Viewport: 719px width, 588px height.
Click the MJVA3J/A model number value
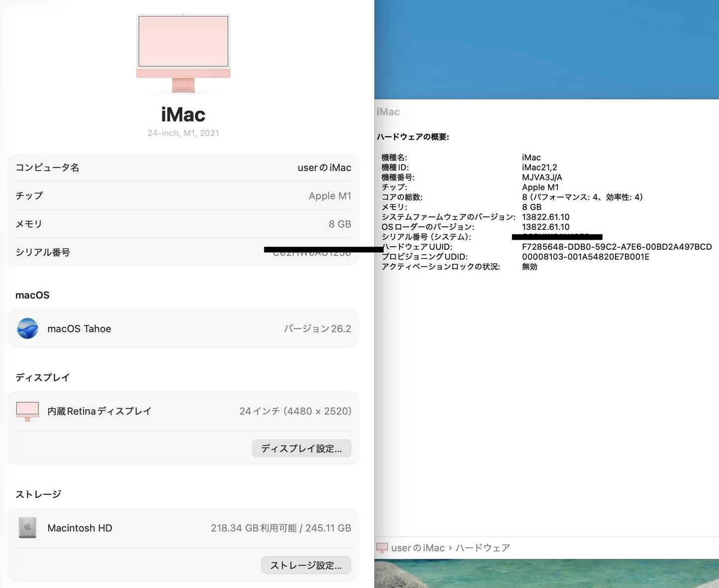(x=542, y=178)
